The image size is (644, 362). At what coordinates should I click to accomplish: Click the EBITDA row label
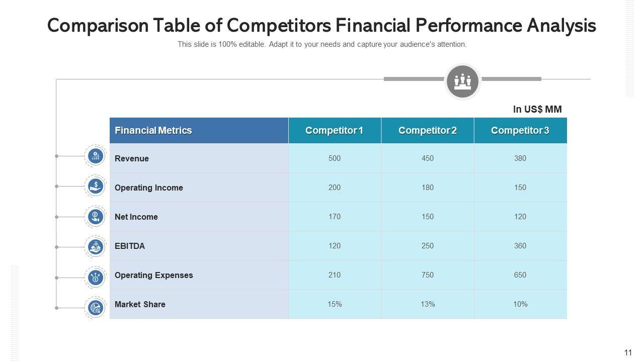pos(130,246)
